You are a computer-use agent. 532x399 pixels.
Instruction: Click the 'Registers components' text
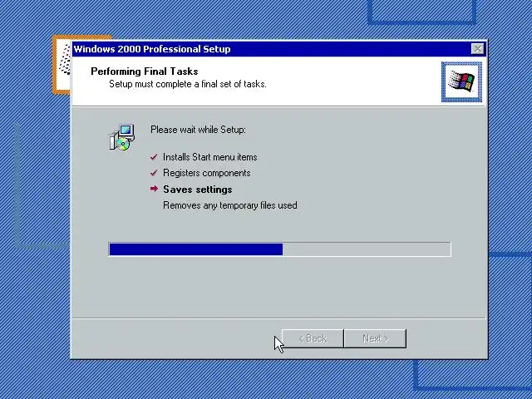coord(207,173)
